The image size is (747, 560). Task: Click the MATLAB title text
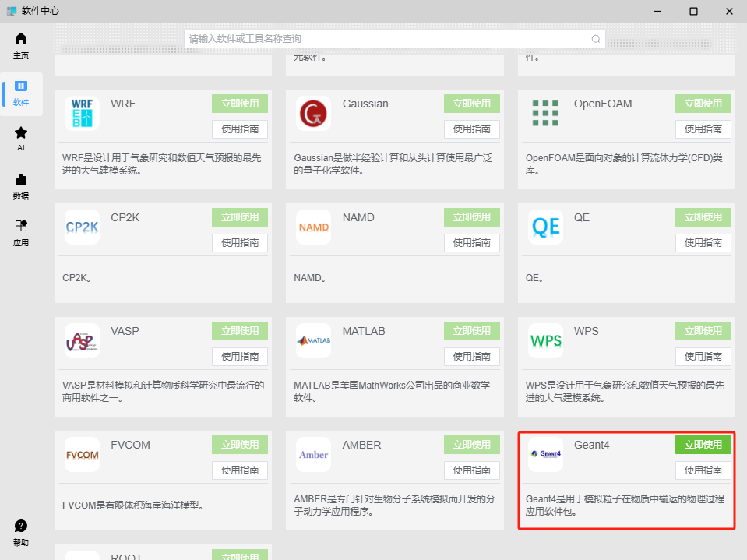[364, 332]
